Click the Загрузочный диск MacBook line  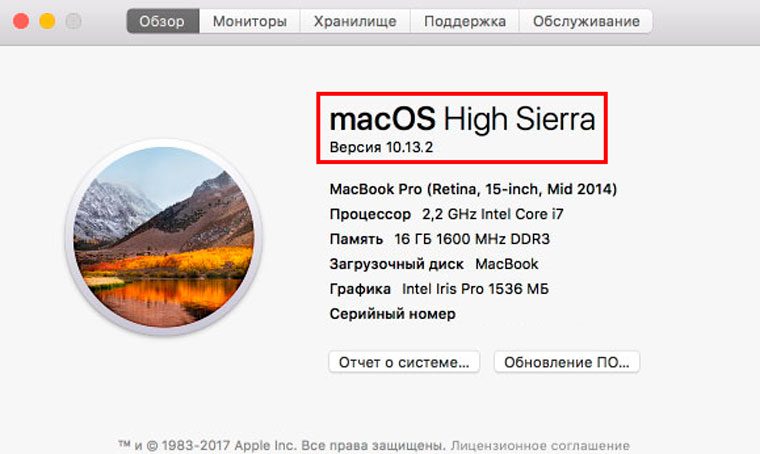pos(434,264)
